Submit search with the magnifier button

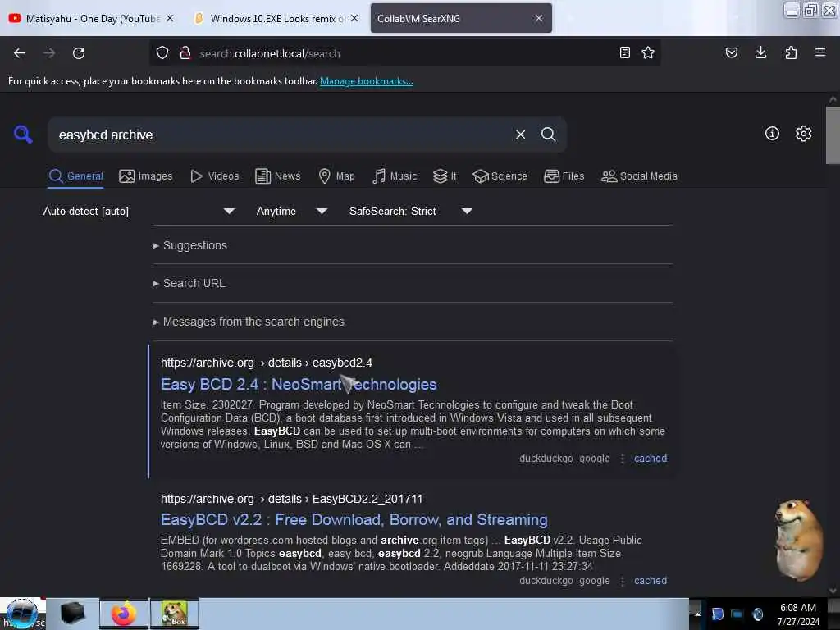548,135
